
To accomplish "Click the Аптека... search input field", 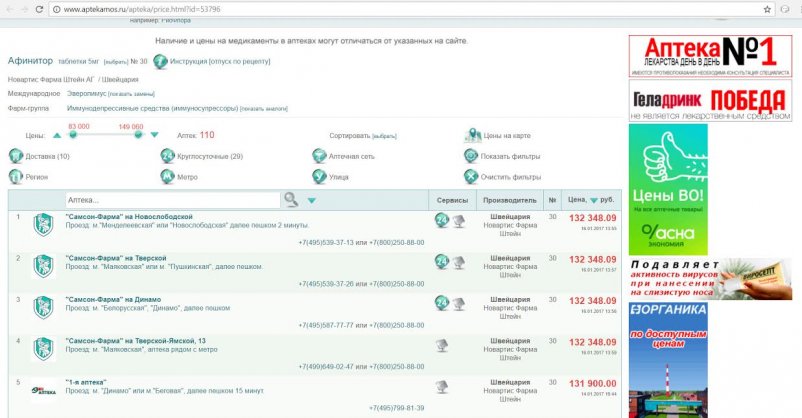I will click(x=172, y=200).
